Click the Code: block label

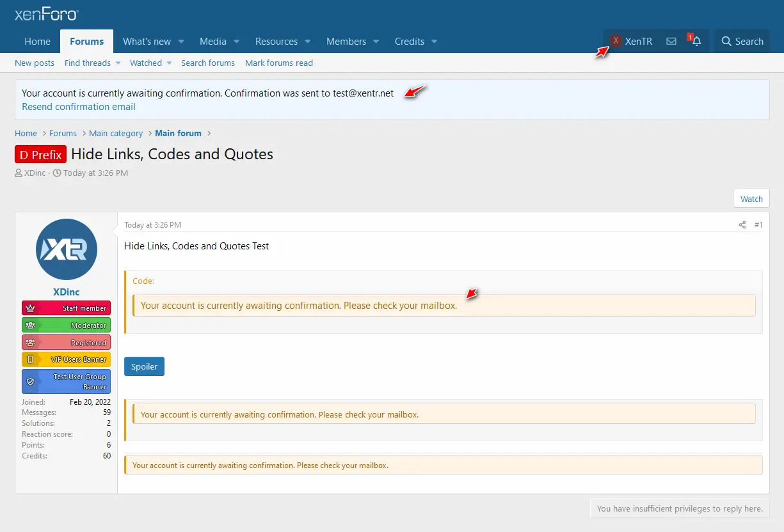pyautogui.click(x=143, y=281)
